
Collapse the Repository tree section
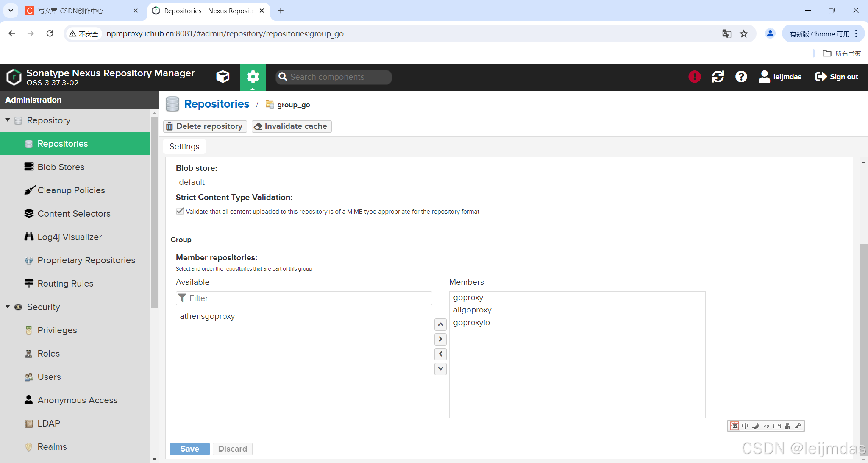(x=8, y=120)
